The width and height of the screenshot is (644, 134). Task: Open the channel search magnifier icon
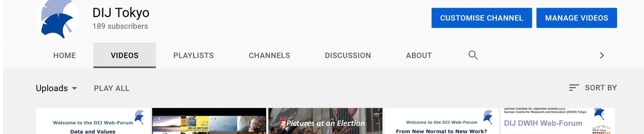(x=473, y=55)
